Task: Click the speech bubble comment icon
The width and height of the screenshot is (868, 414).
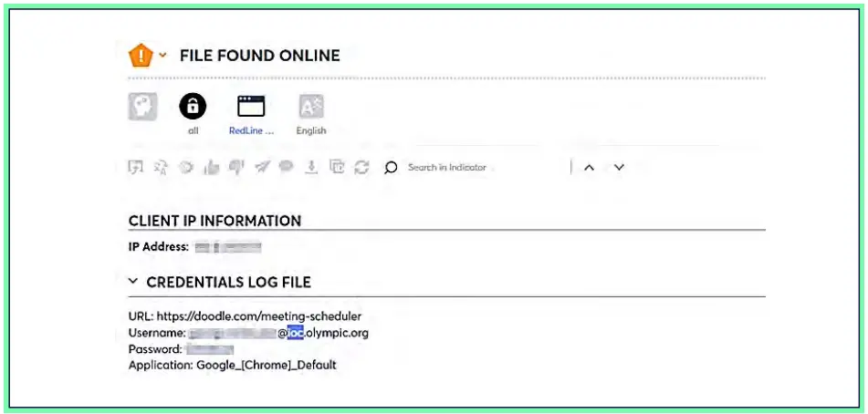Action: [287, 167]
